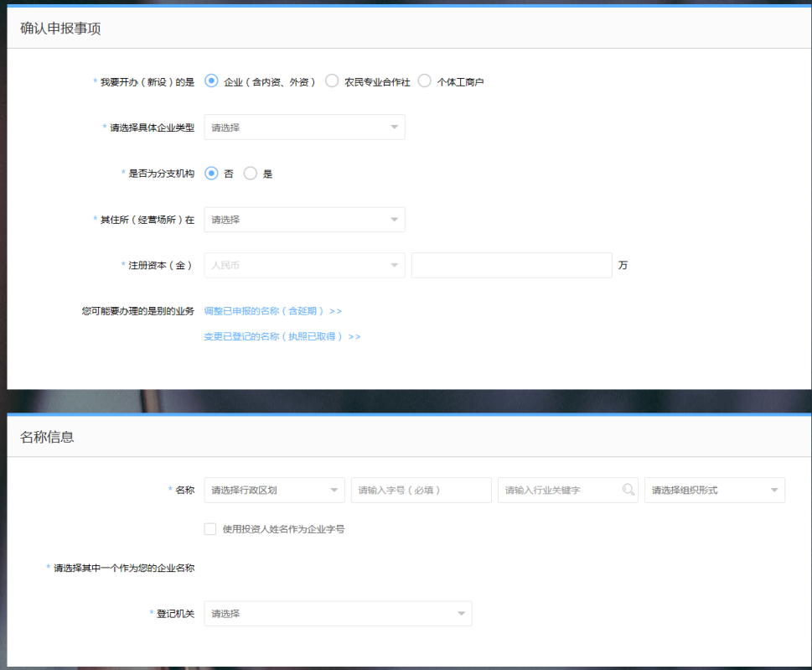This screenshot has height=670, width=812.
Task: Click the 调整已申报的名称（含延期）link
Action: pos(272,311)
